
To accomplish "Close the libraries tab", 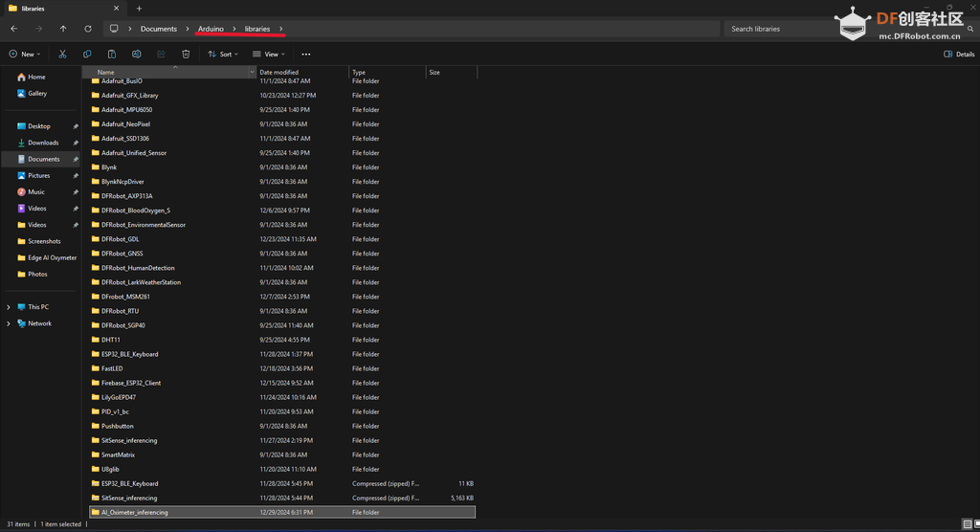I will (116, 9).
